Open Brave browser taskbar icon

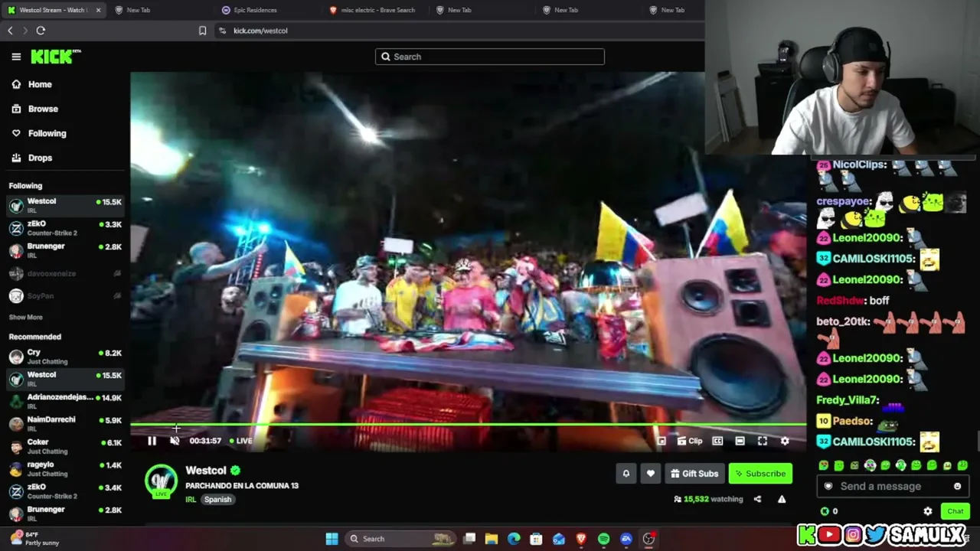[581, 539]
